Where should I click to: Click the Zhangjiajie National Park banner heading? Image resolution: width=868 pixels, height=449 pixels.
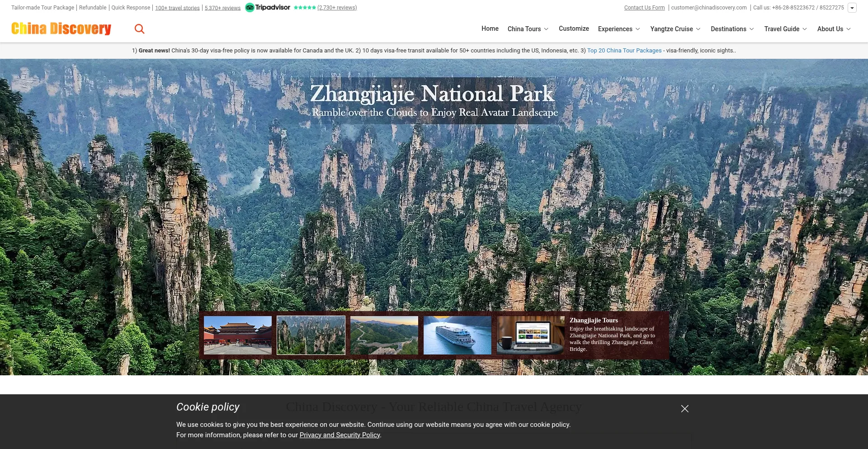coord(432,94)
